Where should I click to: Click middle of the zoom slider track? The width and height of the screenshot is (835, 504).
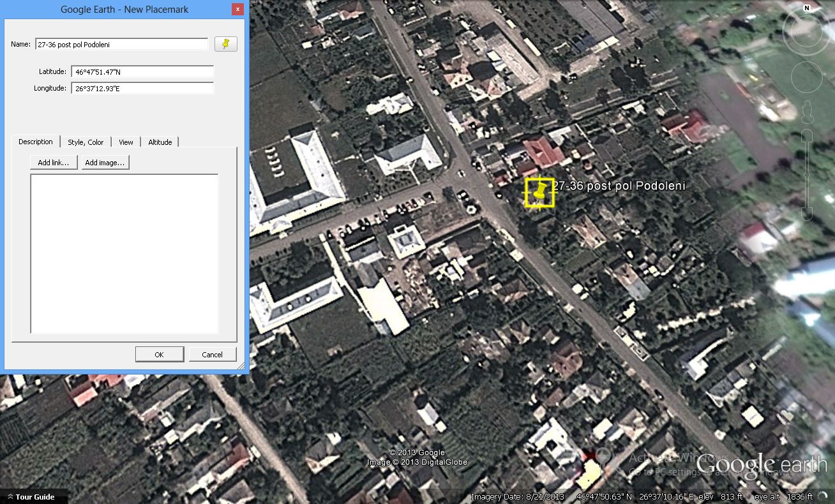[x=807, y=174]
